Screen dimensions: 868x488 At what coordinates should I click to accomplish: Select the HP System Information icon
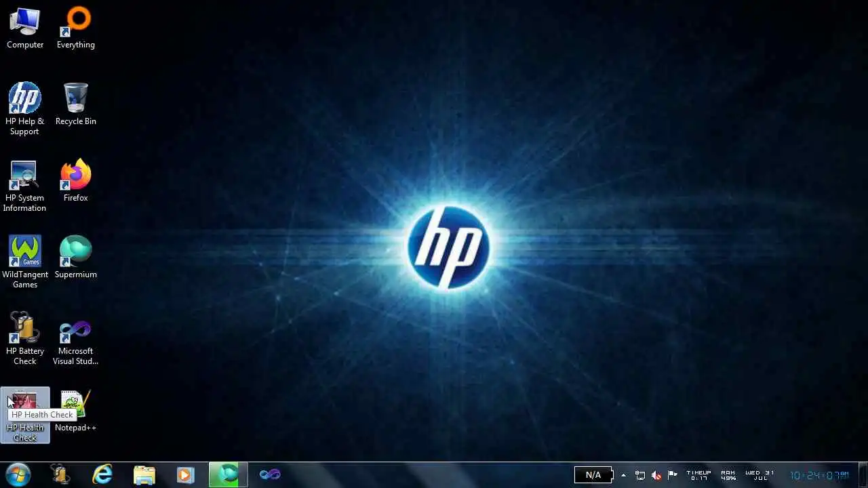[x=25, y=186]
